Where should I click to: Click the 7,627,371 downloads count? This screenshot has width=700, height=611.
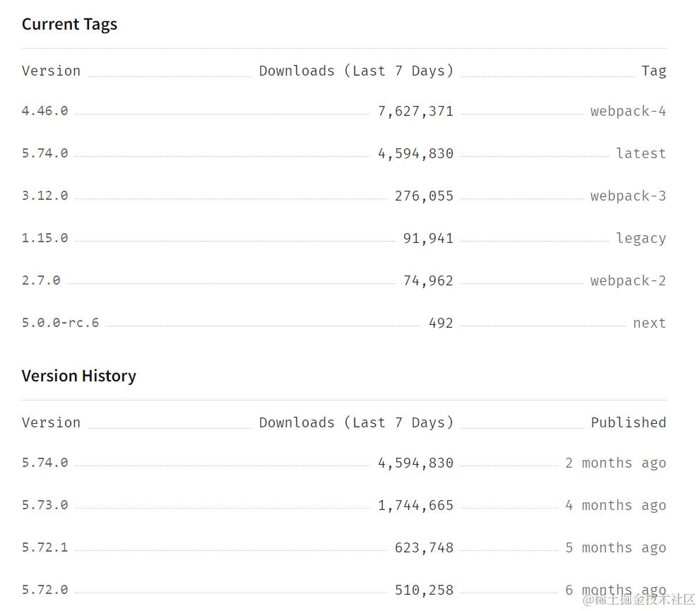click(415, 111)
